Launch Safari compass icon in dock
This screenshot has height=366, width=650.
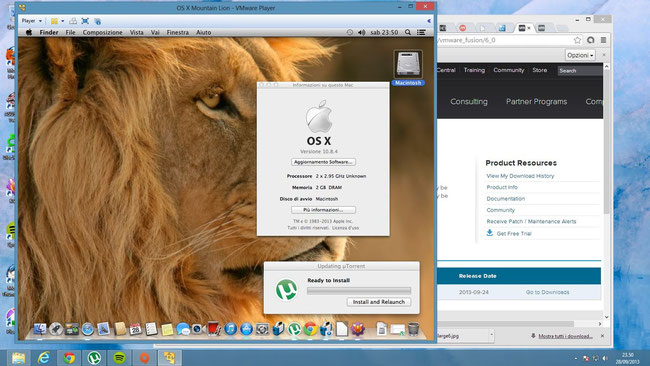[87, 329]
